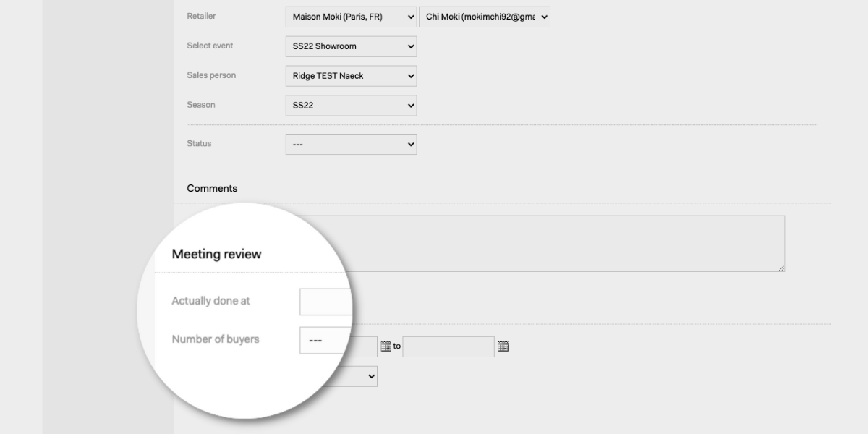This screenshot has width=868, height=434.
Task: Click the Actually done at label
Action: (x=210, y=301)
